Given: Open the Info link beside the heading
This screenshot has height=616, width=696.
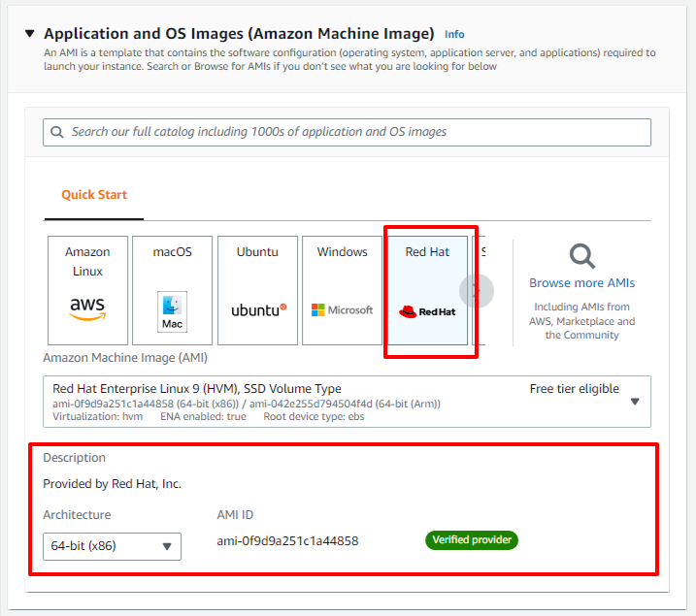Looking at the screenshot, I should pyautogui.click(x=454, y=35).
